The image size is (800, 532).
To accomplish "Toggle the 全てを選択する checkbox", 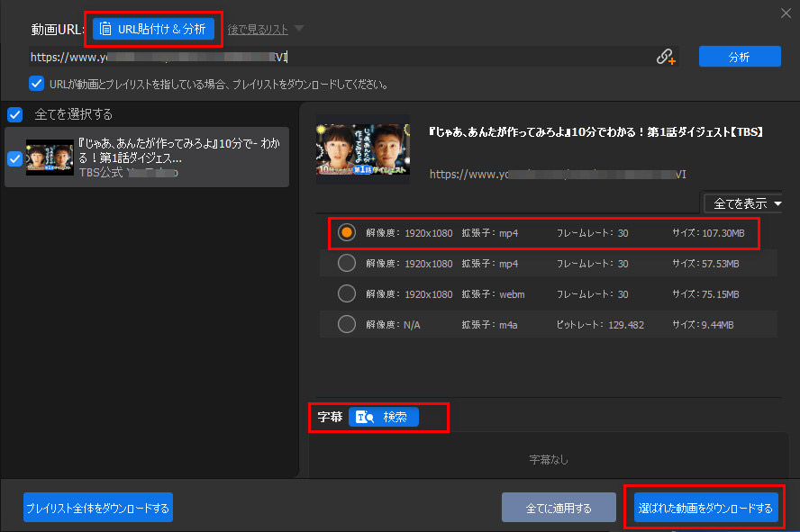I will coord(15,114).
